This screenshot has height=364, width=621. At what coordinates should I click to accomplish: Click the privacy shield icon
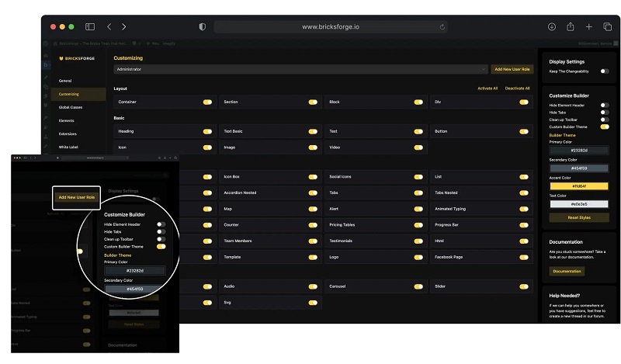[203, 26]
